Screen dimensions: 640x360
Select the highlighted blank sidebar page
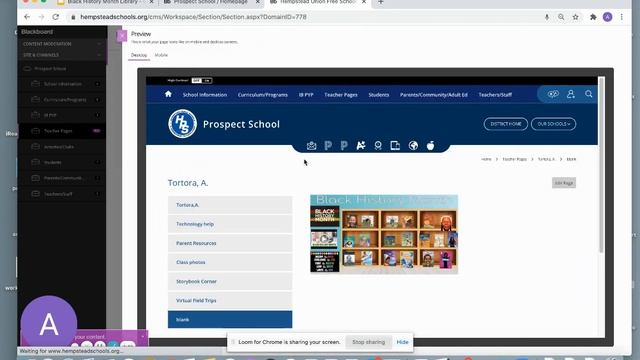coord(230,320)
